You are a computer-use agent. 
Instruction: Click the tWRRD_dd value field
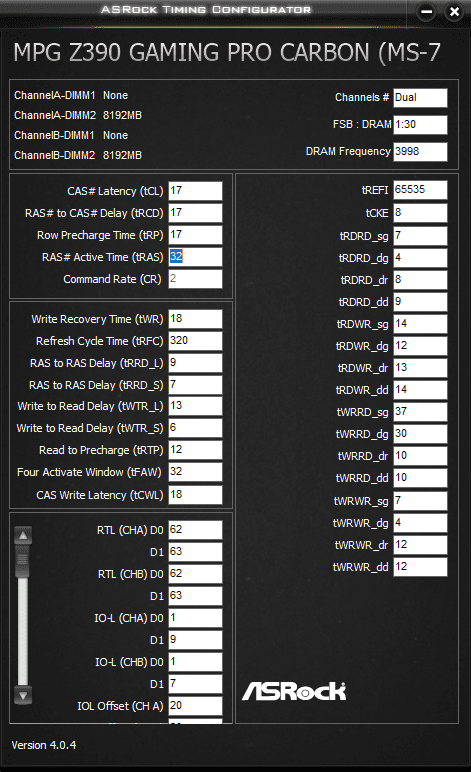tap(420, 478)
